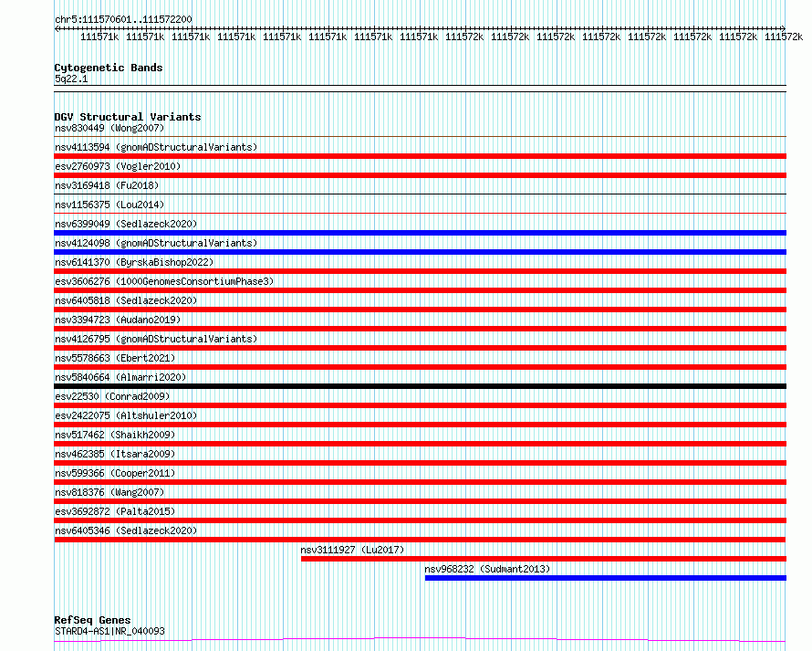
Task: Click the blue bar under nsv6399049 (Sedlazeck2020)
Action: 420,233
